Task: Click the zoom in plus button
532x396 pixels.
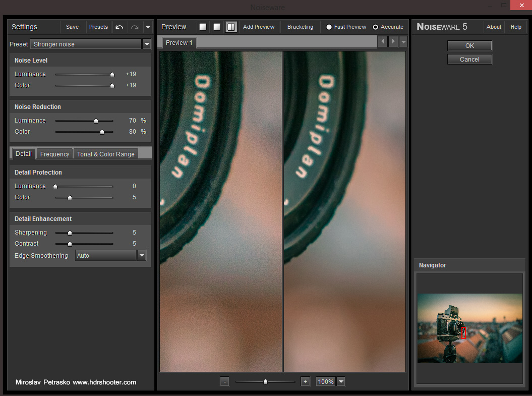Action: pos(305,381)
